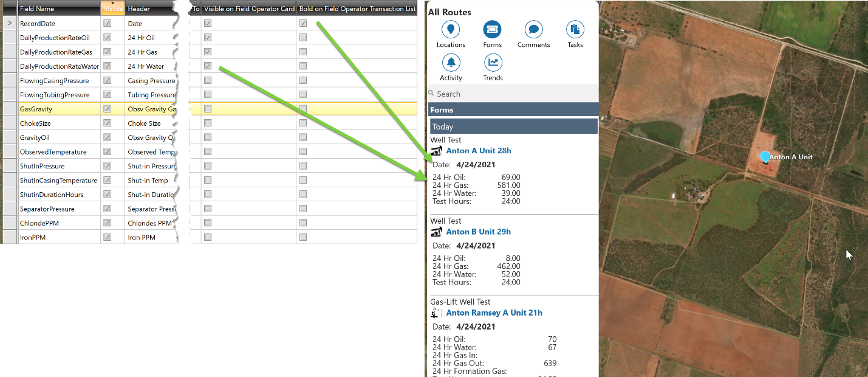This screenshot has height=377, width=868.
Task: Uncheck Visible on Card for DailyProductionRateWater
Action: pyautogui.click(x=208, y=66)
